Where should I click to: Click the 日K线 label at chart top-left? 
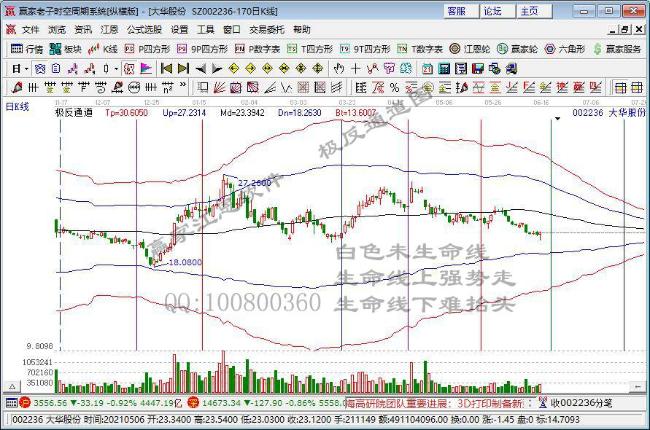(x=17, y=107)
